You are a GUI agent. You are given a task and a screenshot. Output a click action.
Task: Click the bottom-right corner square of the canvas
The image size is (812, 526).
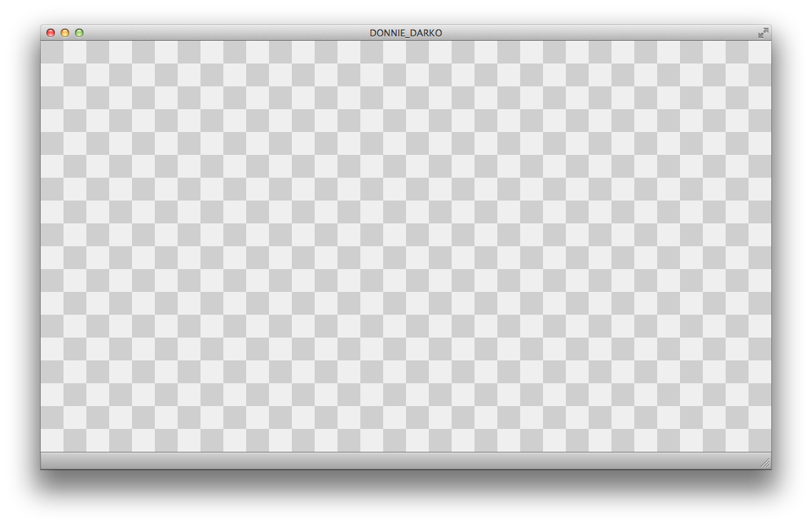(760, 441)
